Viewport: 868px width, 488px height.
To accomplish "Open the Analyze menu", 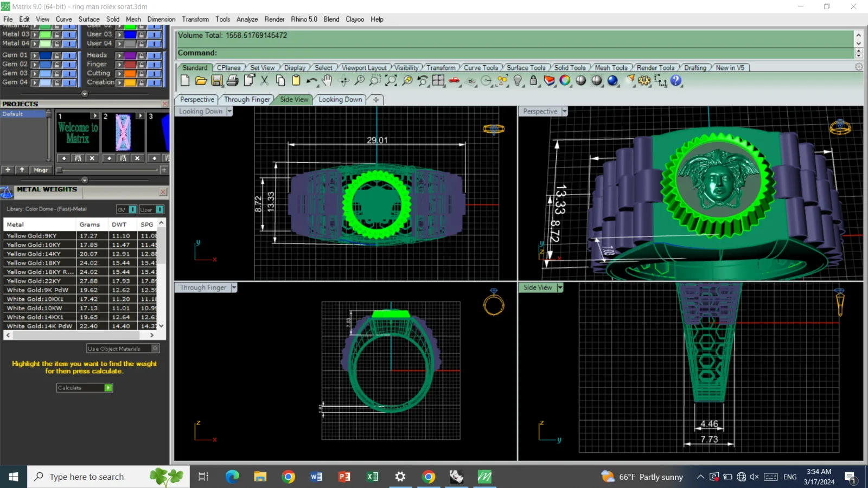I will click(247, 19).
